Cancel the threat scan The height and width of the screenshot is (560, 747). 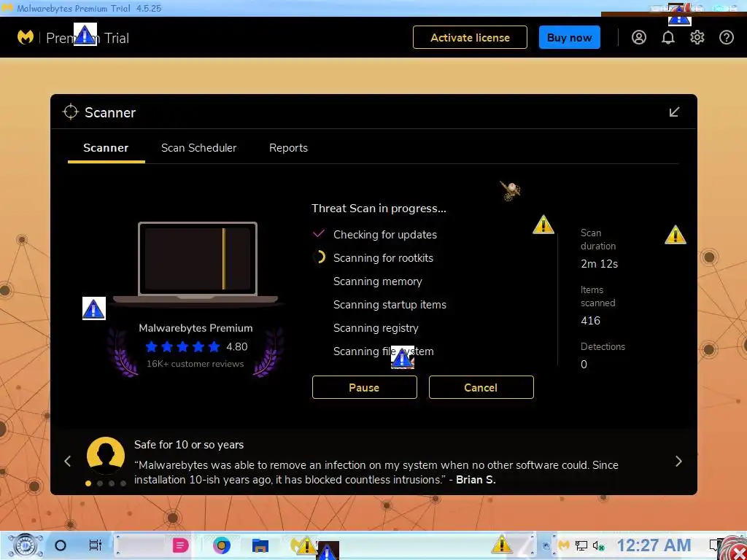[481, 387]
